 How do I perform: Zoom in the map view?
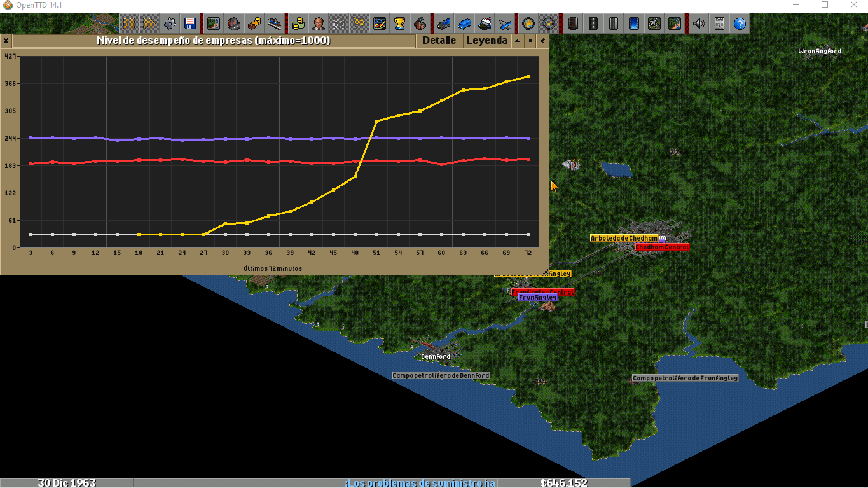(x=528, y=24)
